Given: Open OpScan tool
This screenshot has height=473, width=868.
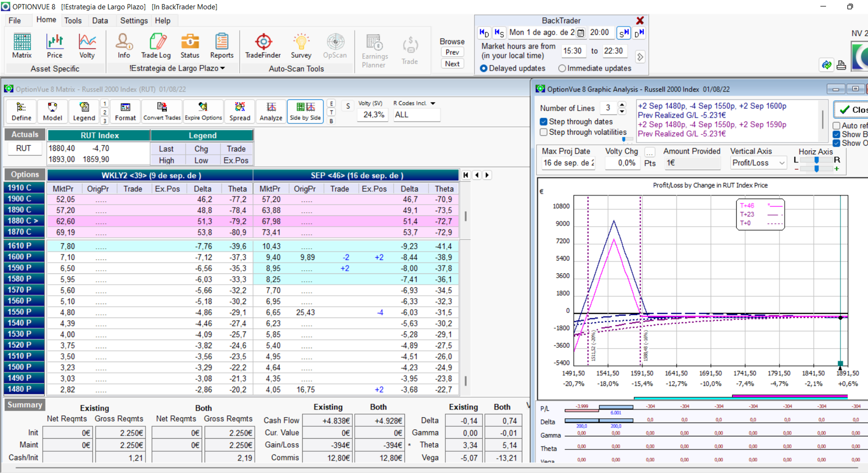Looking at the screenshot, I should (x=335, y=46).
